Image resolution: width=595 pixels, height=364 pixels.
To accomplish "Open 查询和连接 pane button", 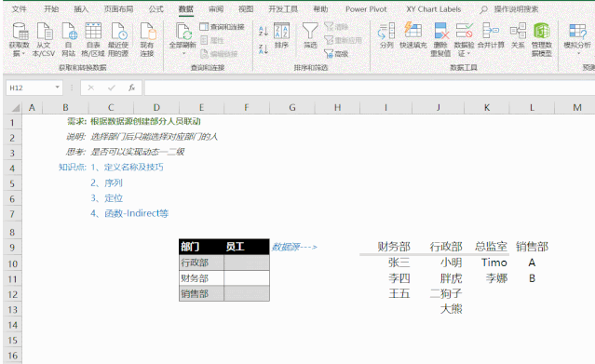I will [x=222, y=27].
